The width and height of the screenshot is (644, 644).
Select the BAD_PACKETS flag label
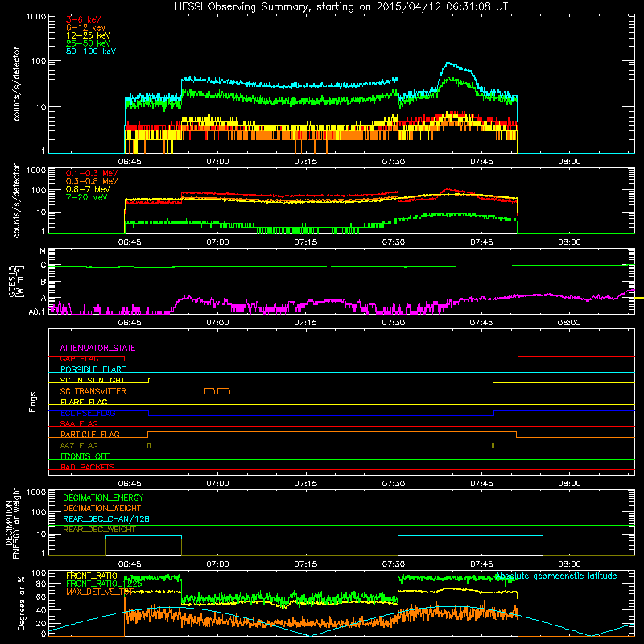point(88,467)
